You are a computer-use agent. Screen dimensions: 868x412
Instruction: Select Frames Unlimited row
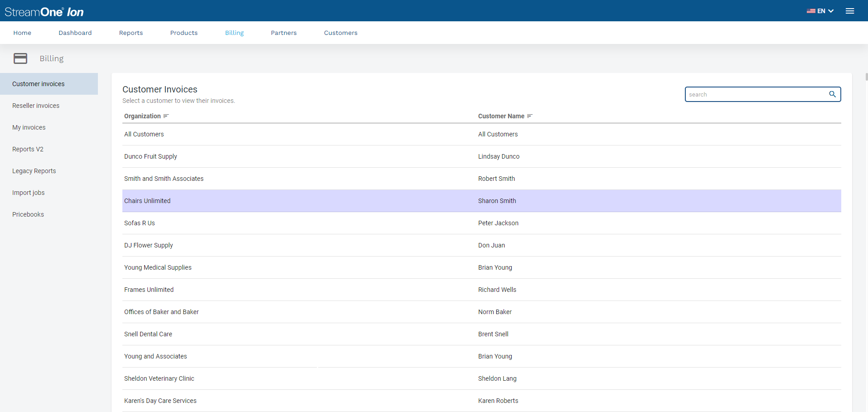click(x=482, y=290)
